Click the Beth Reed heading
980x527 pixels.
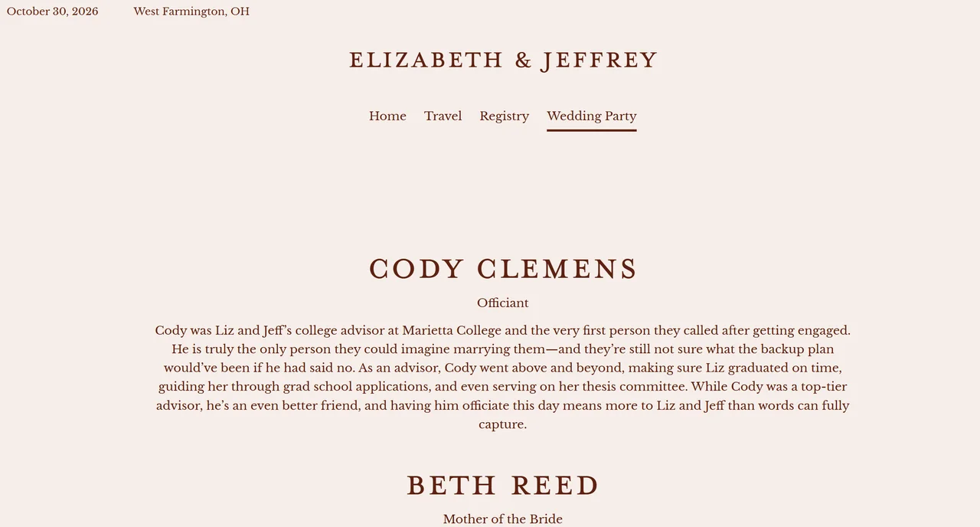point(502,486)
